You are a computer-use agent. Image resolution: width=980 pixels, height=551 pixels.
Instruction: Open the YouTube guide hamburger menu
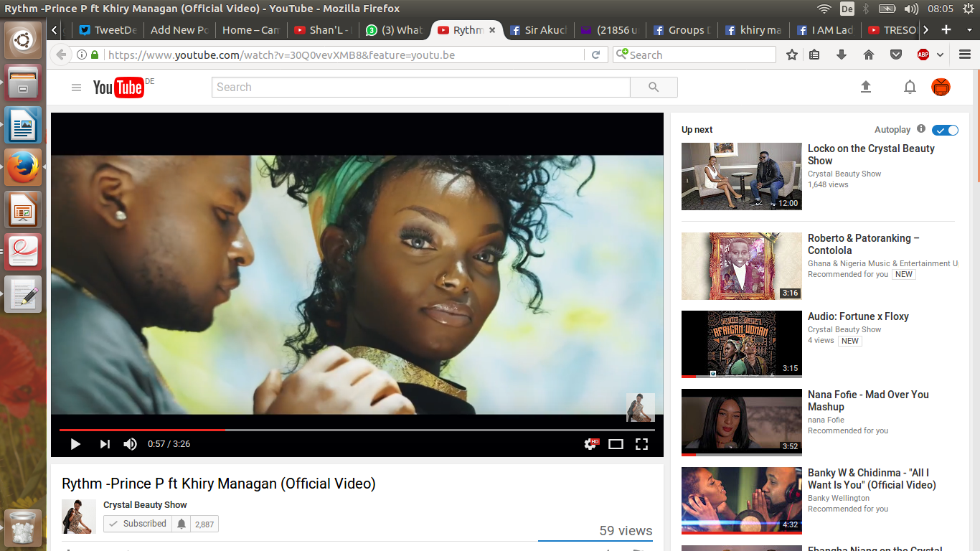coord(76,88)
